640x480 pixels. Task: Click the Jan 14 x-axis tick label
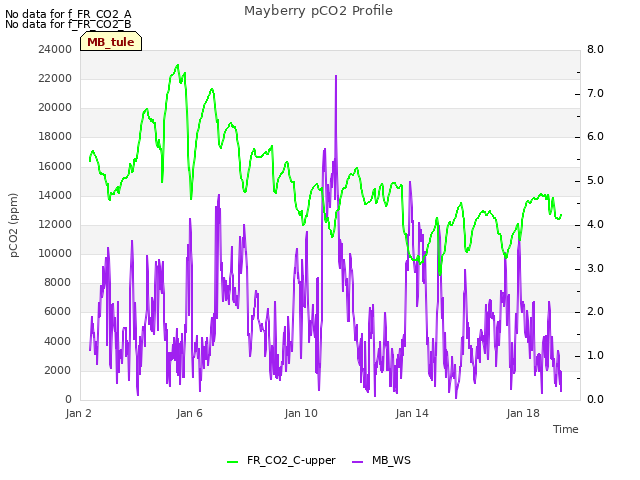(412, 413)
